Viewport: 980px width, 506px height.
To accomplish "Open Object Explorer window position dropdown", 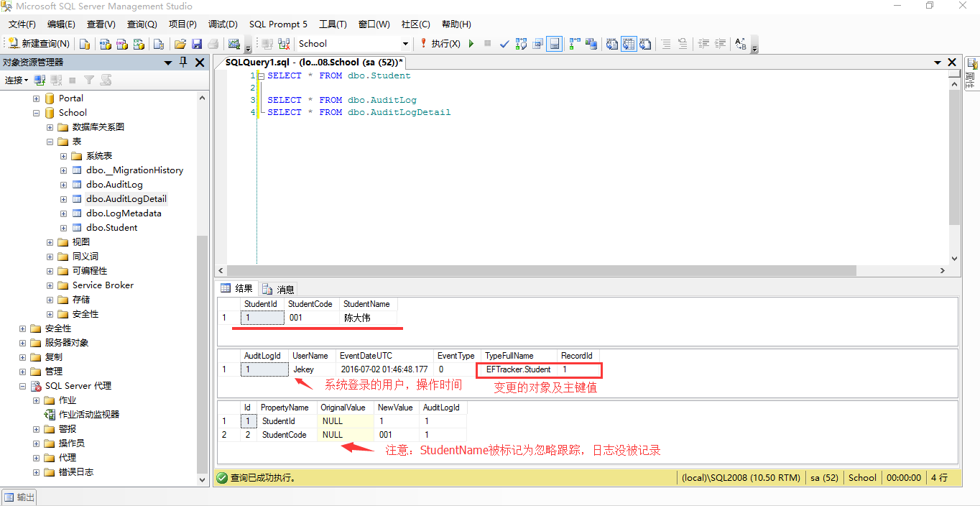I will point(168,63).
